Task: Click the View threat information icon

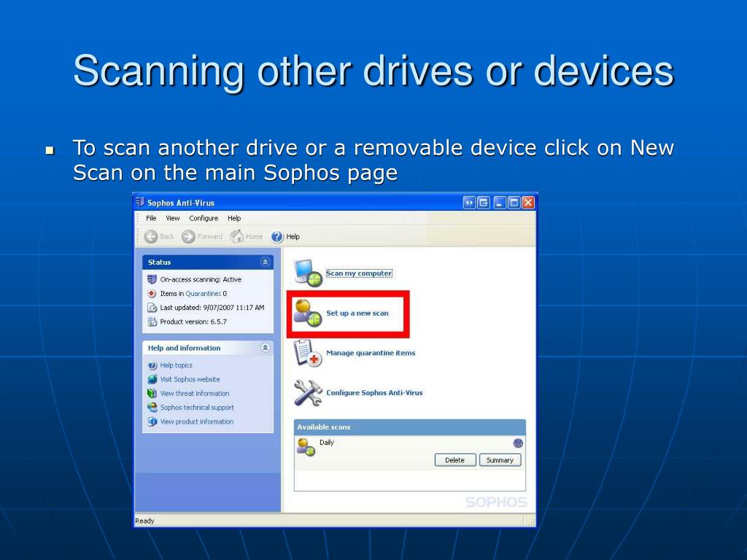Action: pyautogui.click(x=152, y=393)
